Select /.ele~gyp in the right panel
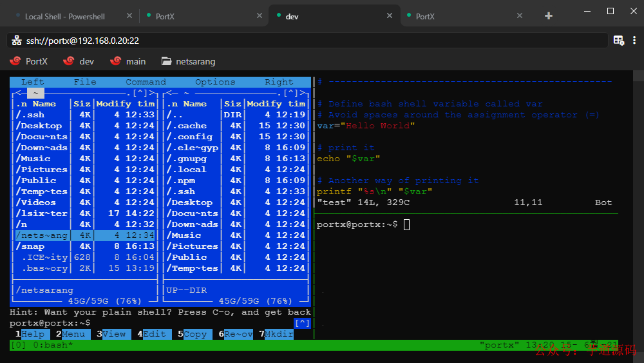Image resolution: width=644 pixels, height=363 pixels. tap(236, 148)
